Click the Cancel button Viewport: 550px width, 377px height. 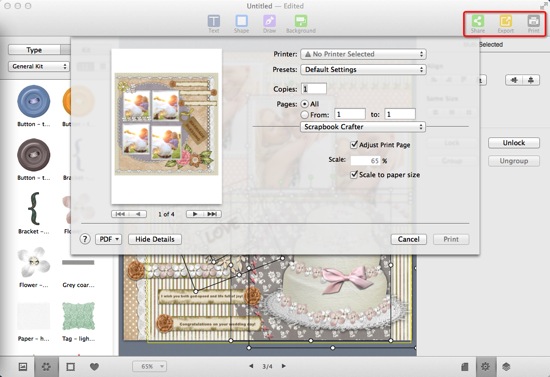[409, 239]
